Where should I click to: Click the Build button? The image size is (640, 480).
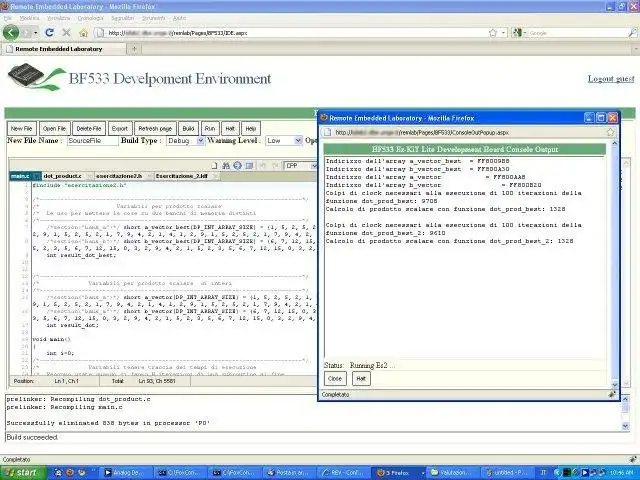tap(188, 129)
